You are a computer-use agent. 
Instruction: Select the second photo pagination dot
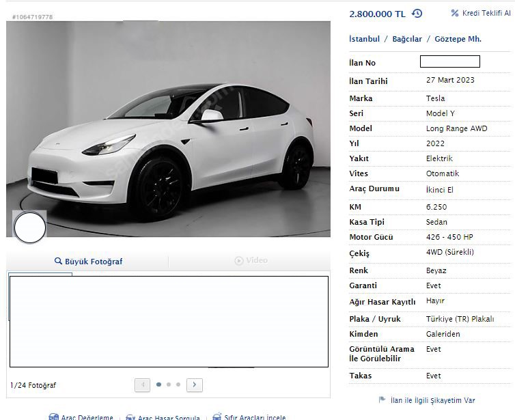click(x=169, y=384)
